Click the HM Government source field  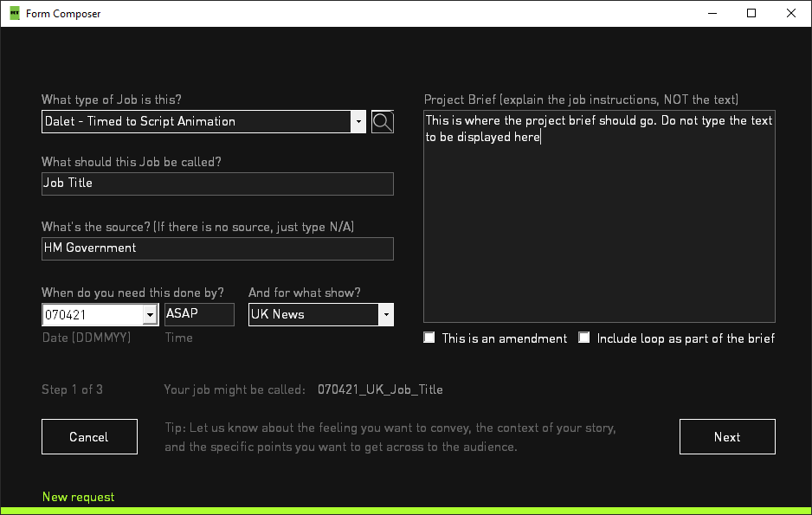pyautogui.click(x=217, y=248)
